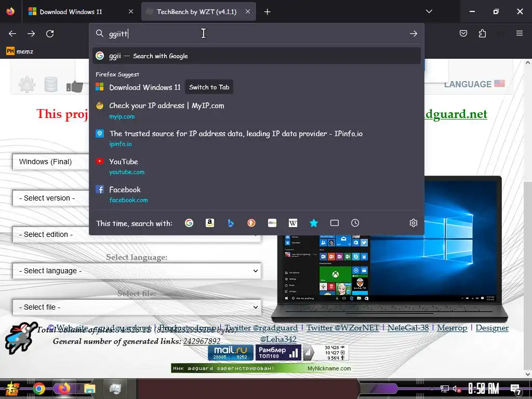Open the Select file dropdown
532x399 pixels.
pos(137,307)
